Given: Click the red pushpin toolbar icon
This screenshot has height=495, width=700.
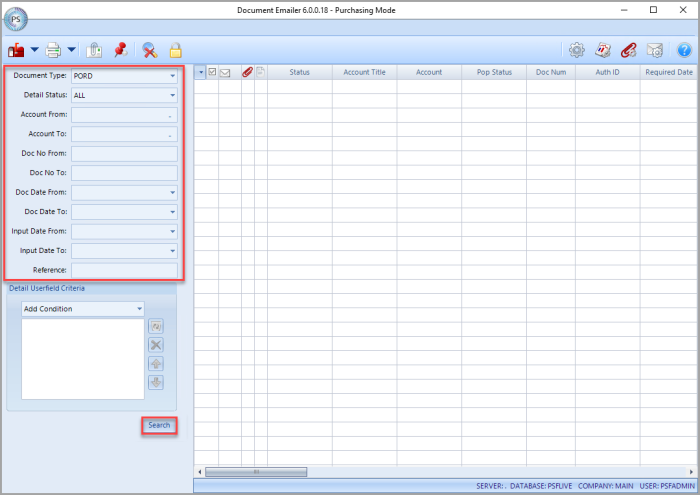Looking at the screenshot, I should click(121, 50).
